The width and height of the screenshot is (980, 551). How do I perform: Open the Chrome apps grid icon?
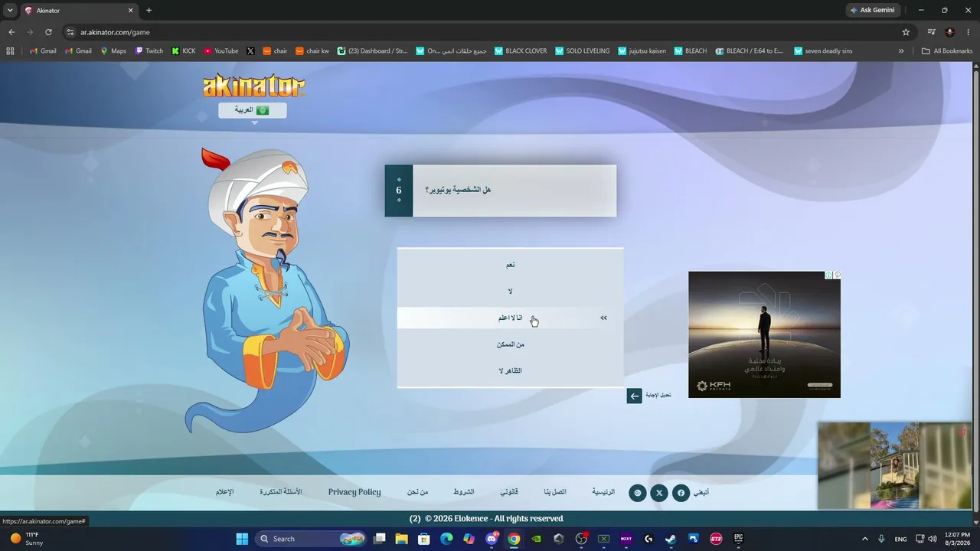[10, 51]
